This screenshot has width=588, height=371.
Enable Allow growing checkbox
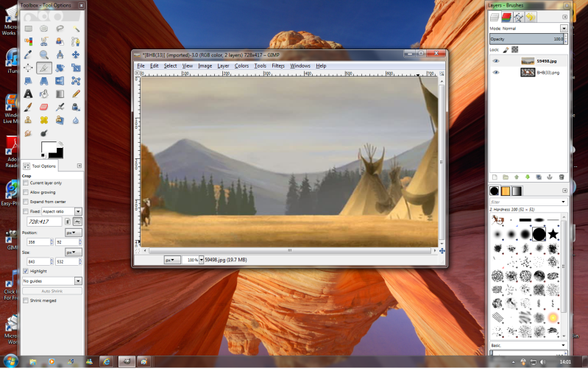[26, 192]
